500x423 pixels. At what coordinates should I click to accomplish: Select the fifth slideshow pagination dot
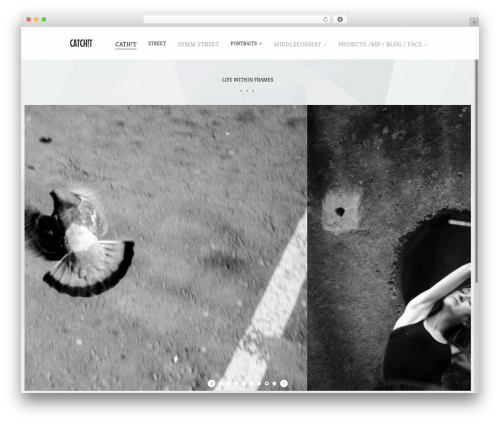tap(251, 383)
